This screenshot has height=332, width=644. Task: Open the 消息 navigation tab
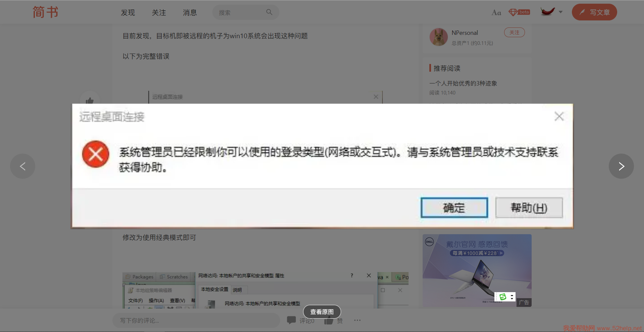point(190,13)
